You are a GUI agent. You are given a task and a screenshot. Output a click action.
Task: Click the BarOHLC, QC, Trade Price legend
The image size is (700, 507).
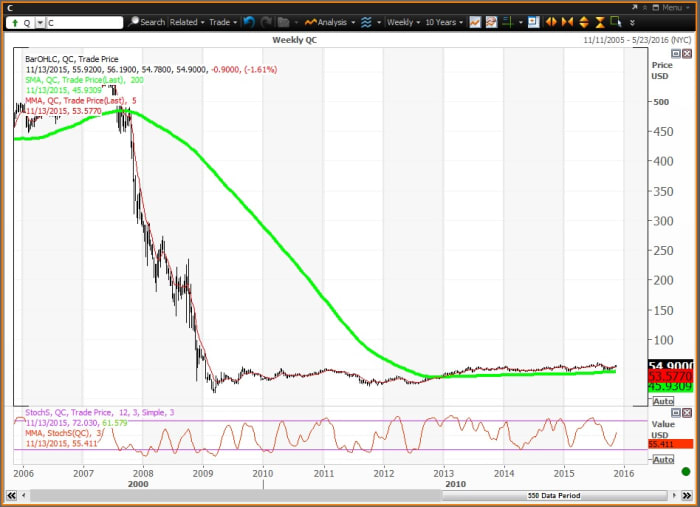point(72,59)
